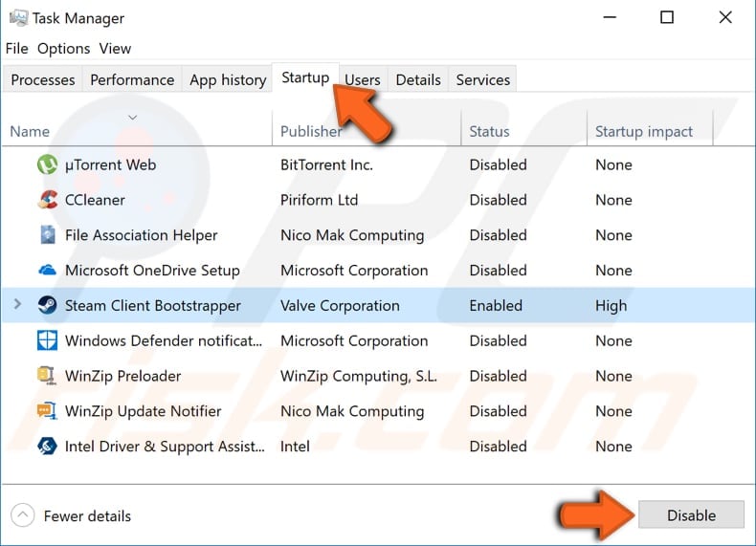756x546 pixels.
Task: Click Disabled status in CCleaner row
Action: pos(498,200)
